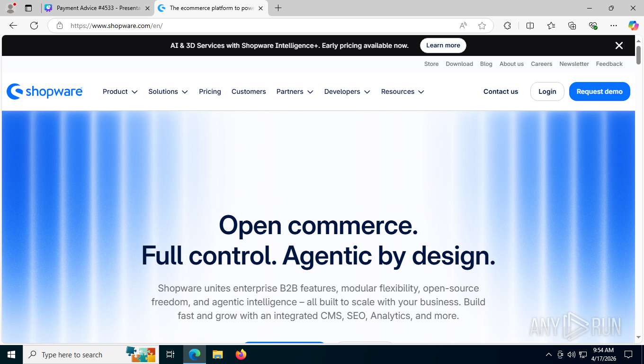The width and height of the screenshot is (644, 364).
Task: Click the Request demo button
Action: (599, 91)
